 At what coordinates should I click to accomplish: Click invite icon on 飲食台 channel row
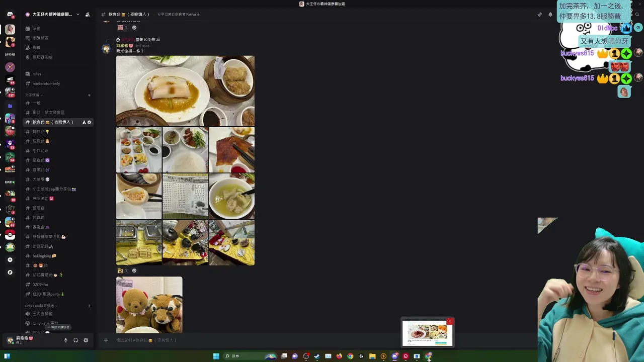(84, 122)
